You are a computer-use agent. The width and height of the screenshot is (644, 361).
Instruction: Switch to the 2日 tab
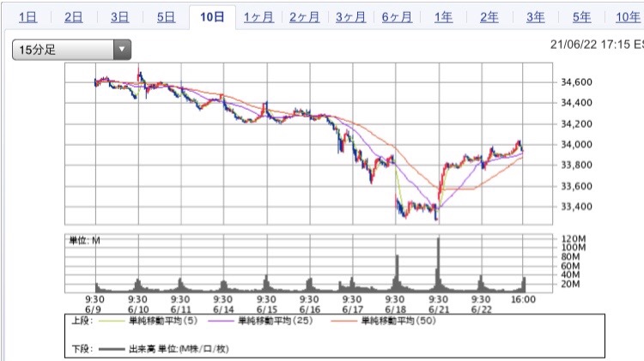74,17
